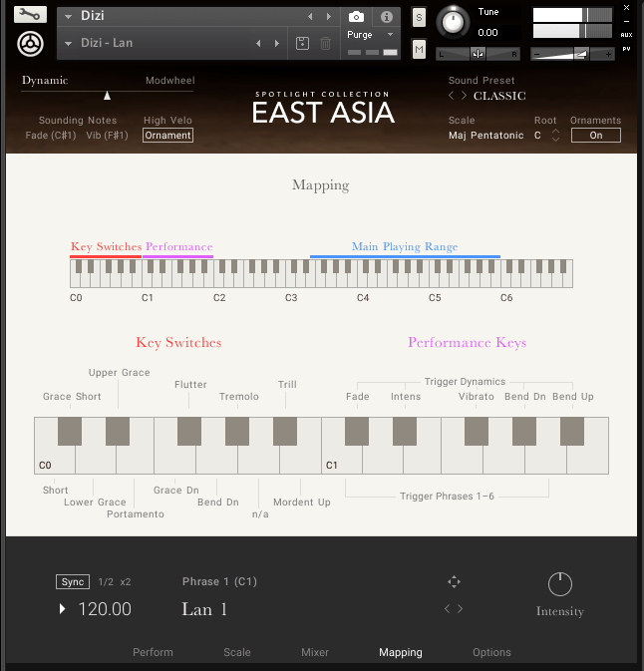Select the Mapping tab
Viewport: 644px width, 671px height.
401,652
